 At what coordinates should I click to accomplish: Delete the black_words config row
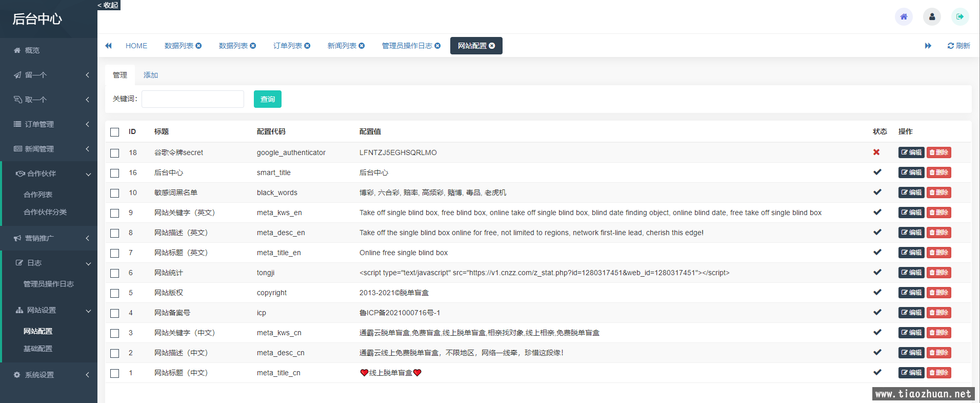939,193
